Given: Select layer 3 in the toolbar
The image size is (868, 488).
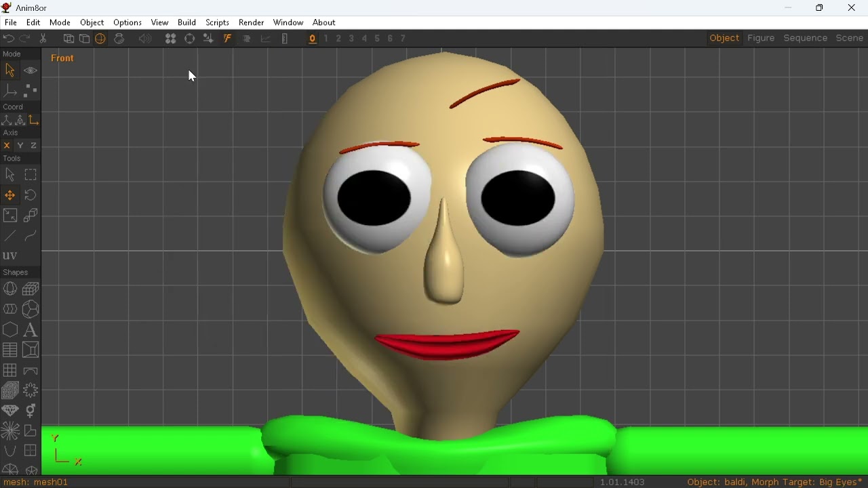Looking at the screenshot, I should click(351, 39).
